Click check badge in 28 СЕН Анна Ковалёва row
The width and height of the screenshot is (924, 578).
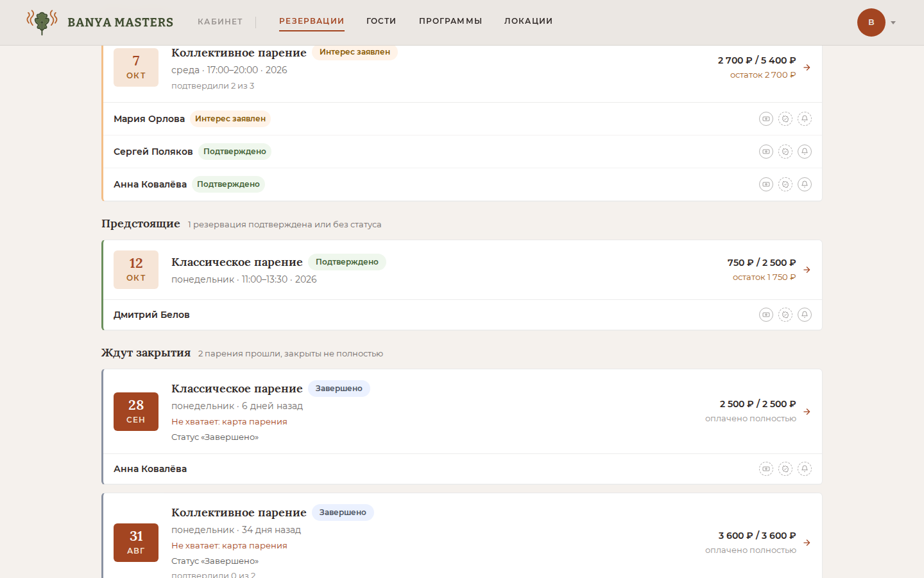tap(785, 469)
